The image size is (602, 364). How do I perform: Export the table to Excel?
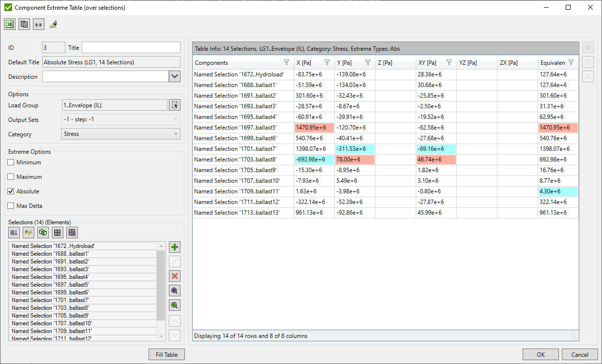10,24
